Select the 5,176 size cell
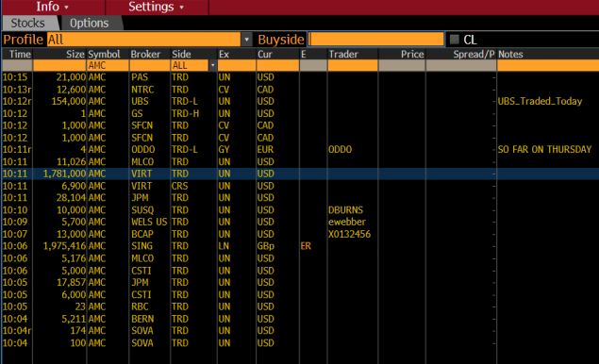This screenshot has width=599, height=364. [74, 258]
